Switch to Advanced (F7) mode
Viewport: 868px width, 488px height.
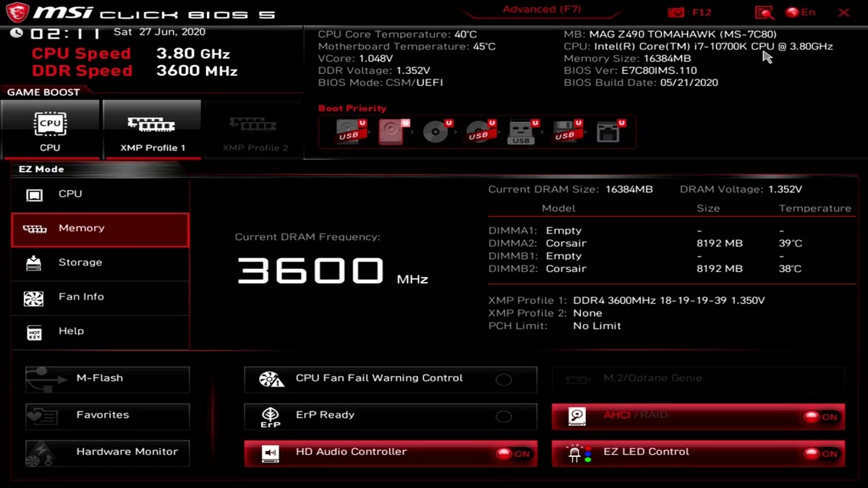(540, 10)
